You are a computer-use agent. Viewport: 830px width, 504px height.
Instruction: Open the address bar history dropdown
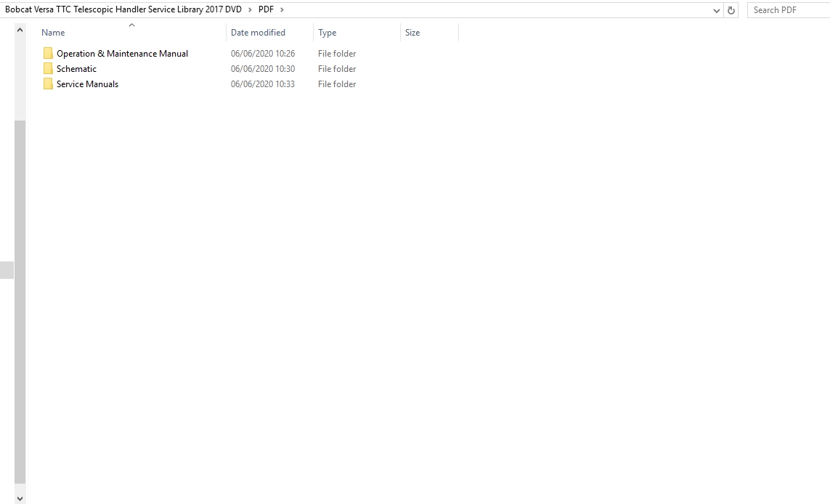pos(716,10)
